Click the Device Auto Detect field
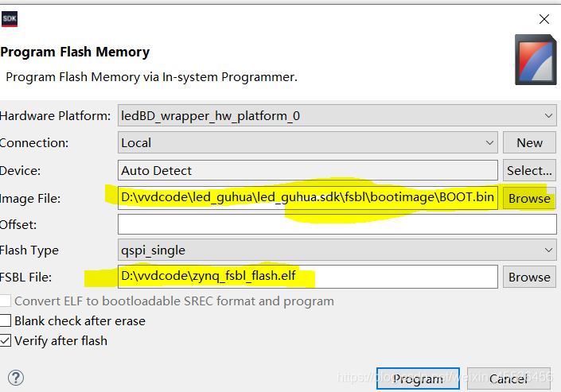The width and height of the screenshot is (561, 392). [308, 170]
